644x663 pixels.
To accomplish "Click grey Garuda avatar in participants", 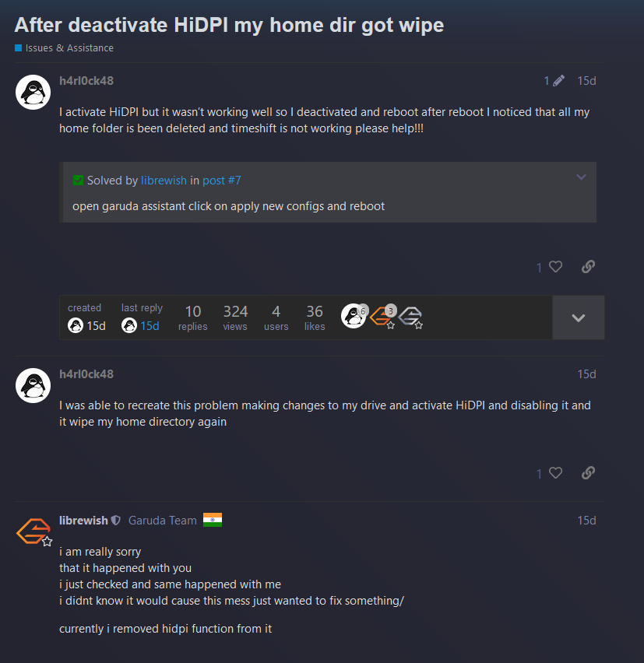I will 410,316.
